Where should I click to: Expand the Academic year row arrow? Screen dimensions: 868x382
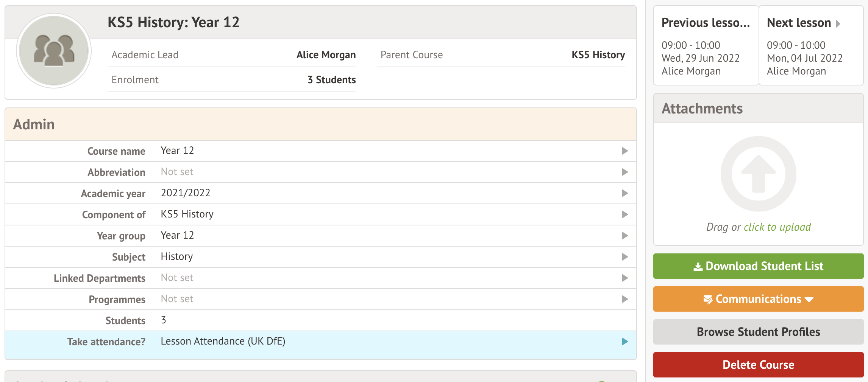(x=624, y=193)
